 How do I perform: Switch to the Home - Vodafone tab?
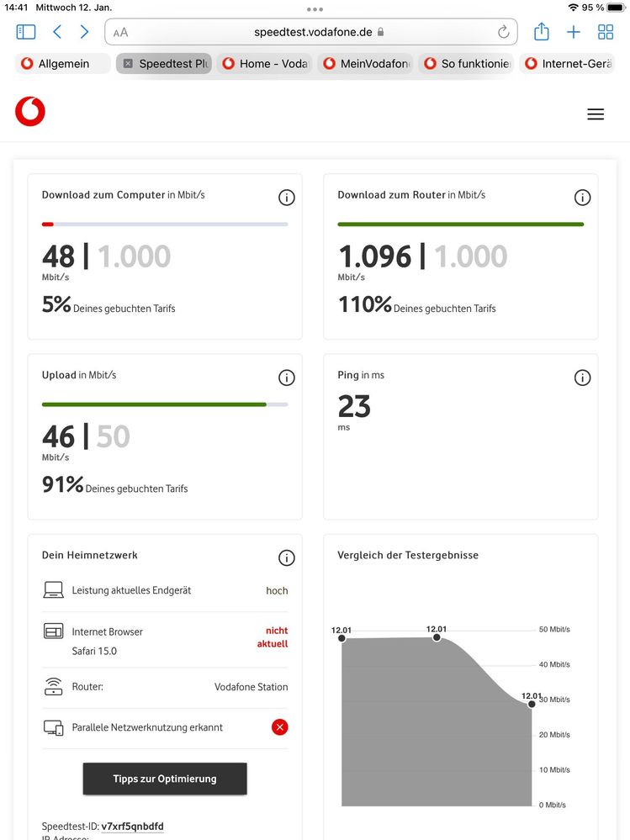264,63
